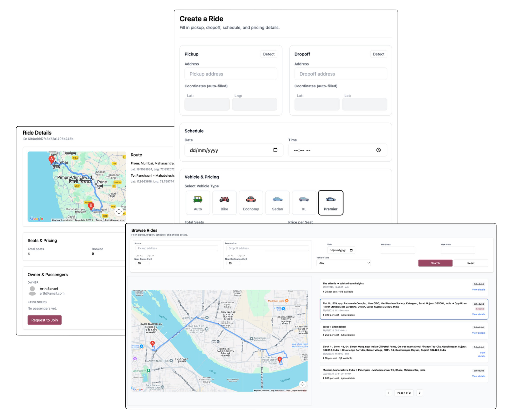Screen dimensions: 511x420
Task: Open View details for surat to ahemdabad ride
Action: point(478,333)
